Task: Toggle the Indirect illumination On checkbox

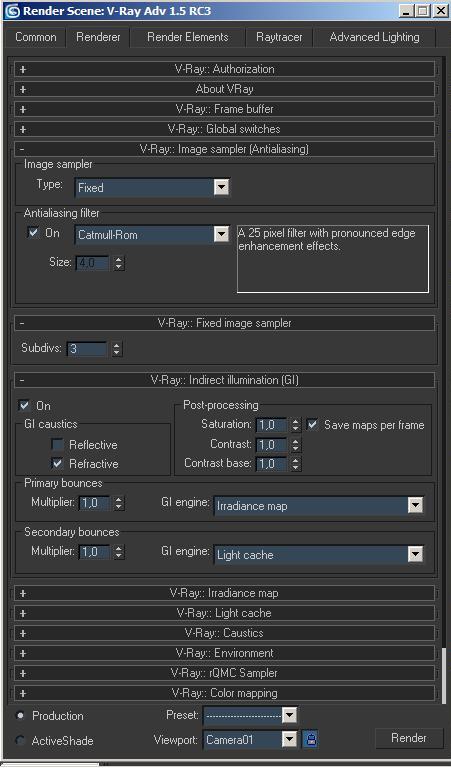Action: point(24,406)
